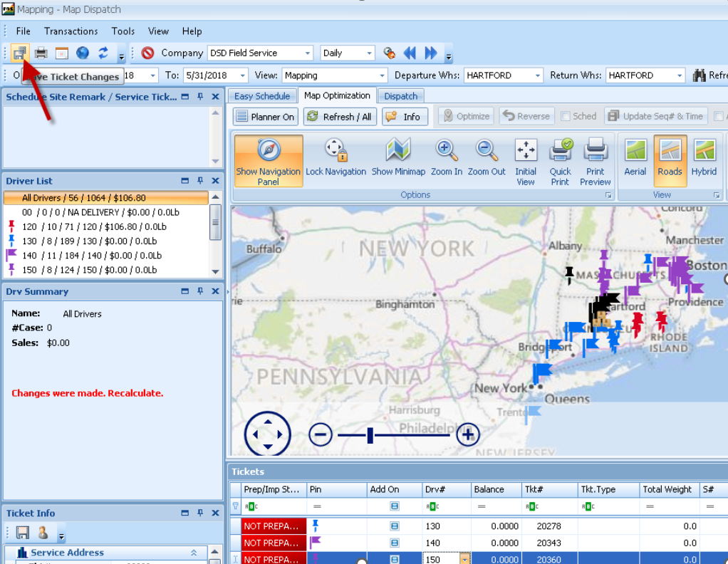Toggle Planner On in Map Optimization
Screen dimensions: 728x564
tap(264, 115)
